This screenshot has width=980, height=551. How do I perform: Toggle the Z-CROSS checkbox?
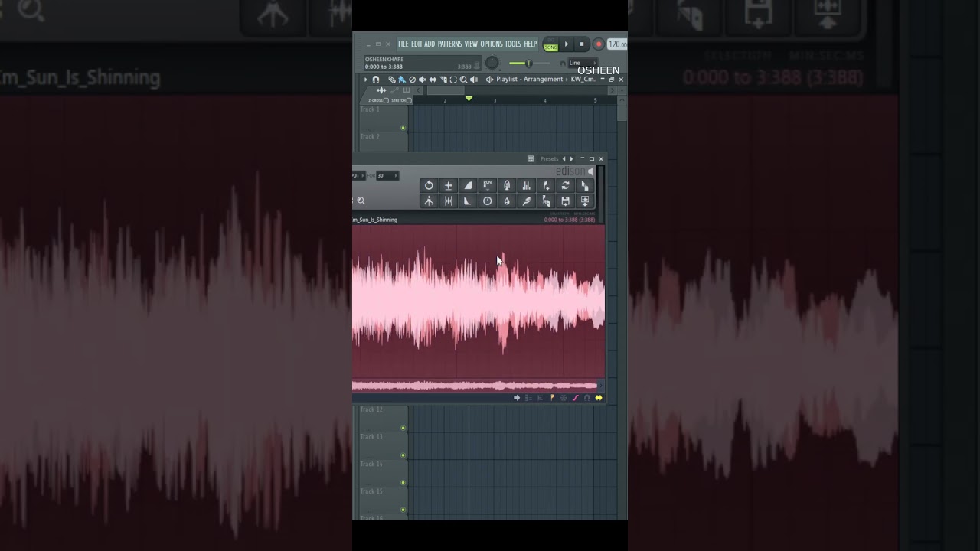(386, 100)
